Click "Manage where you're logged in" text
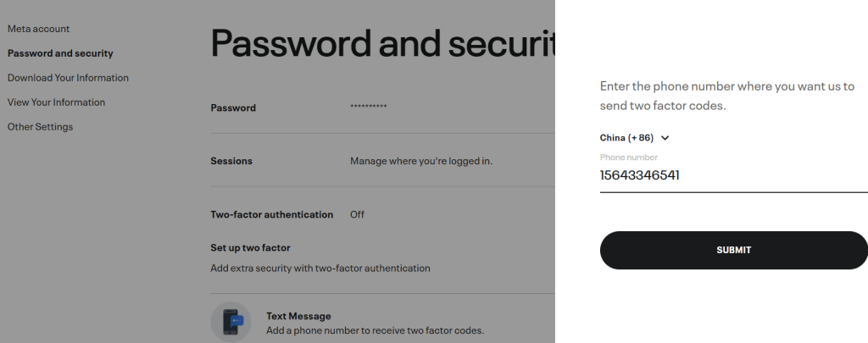The height and width of the screenshot is (343, 868). coord(421,161)
